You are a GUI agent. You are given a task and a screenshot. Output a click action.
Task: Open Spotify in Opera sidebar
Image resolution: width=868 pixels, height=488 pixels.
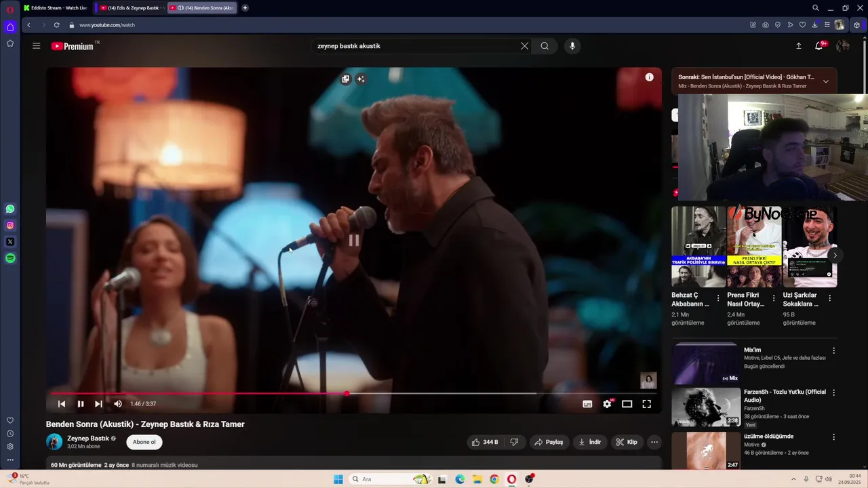tap(10, 258)
